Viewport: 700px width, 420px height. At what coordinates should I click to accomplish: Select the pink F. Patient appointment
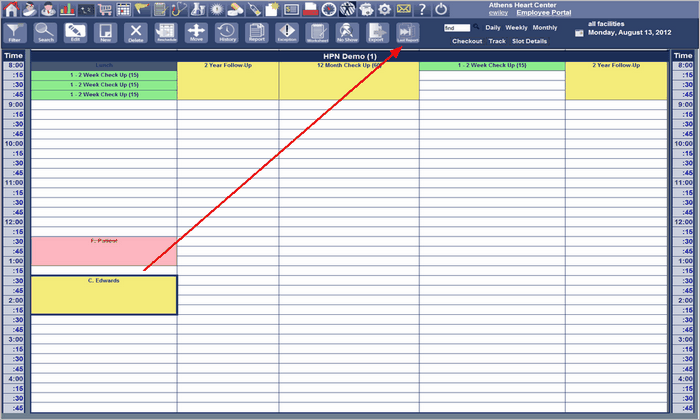[x=104, y=251]
